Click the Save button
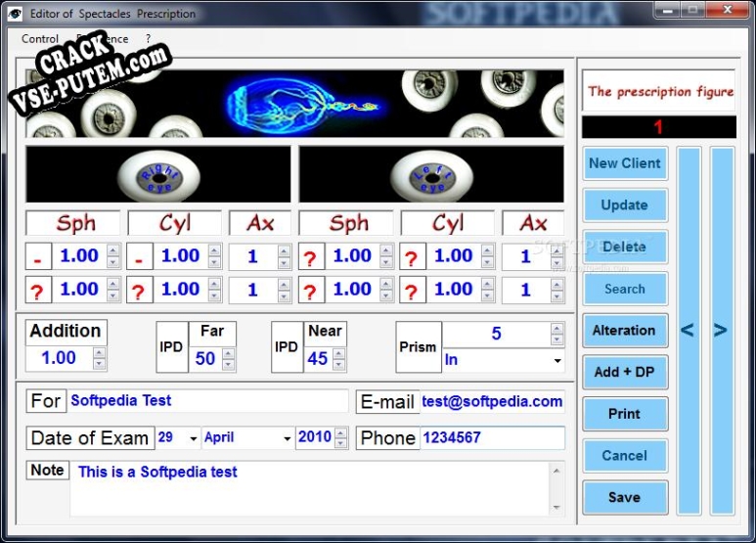 (x=625, y=497)
